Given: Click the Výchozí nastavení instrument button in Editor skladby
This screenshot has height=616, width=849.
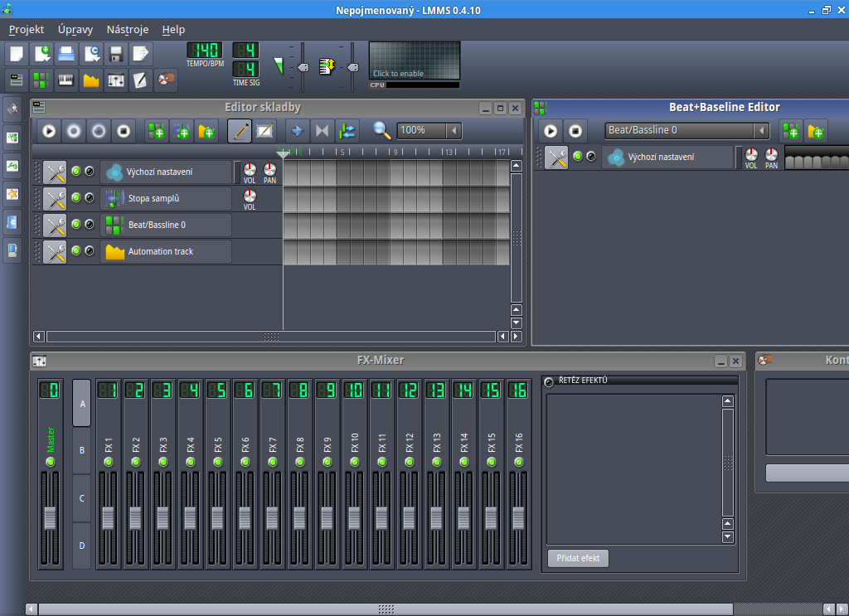Looking at the screenshot, I should pyautogui.click(x=166, y=172).
